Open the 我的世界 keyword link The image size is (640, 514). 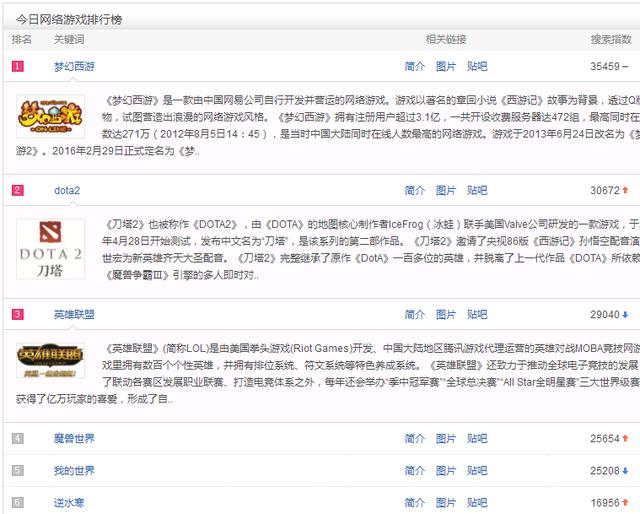pos(74,470)
